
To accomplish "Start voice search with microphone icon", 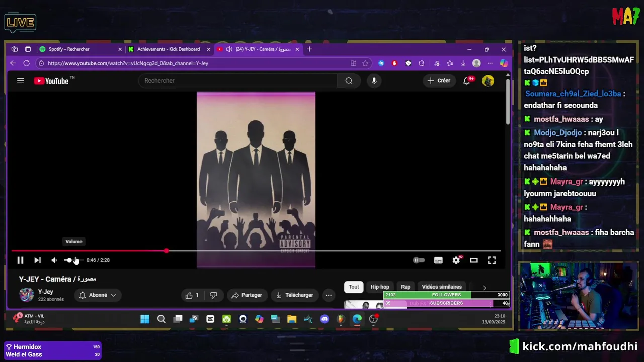I will (x=374, y=81).
